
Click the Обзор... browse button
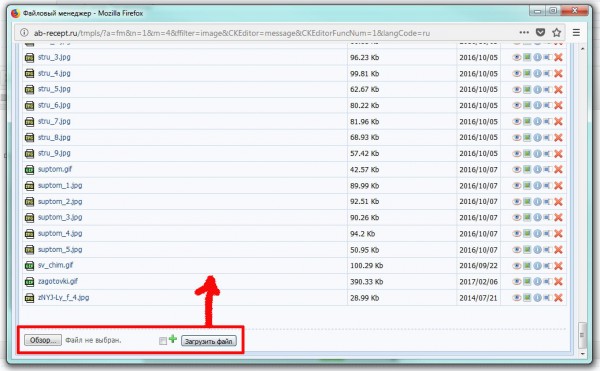pos(43,340)
